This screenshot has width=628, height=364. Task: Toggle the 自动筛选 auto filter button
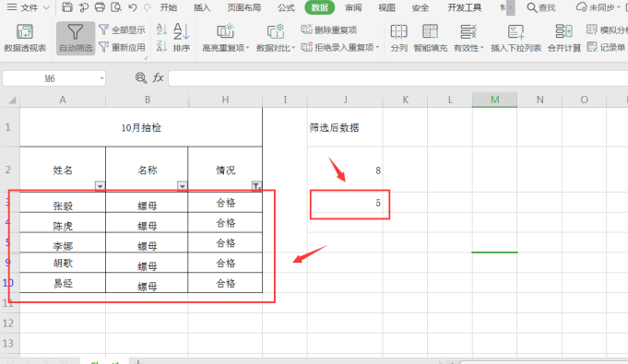coord(76,38)
